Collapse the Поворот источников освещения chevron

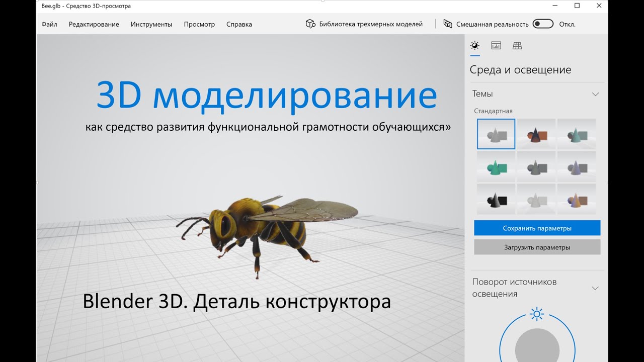point(595,288)
